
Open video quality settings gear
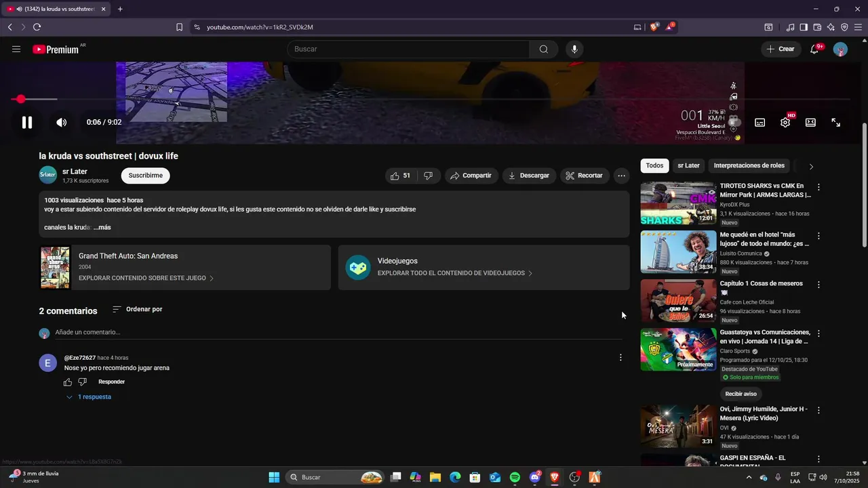(x=785, y=123)
